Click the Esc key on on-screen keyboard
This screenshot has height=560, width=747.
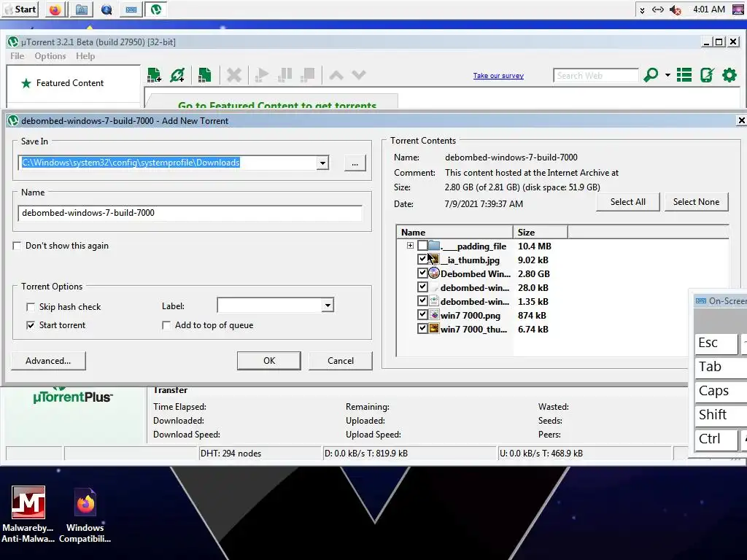click(716, 343)
